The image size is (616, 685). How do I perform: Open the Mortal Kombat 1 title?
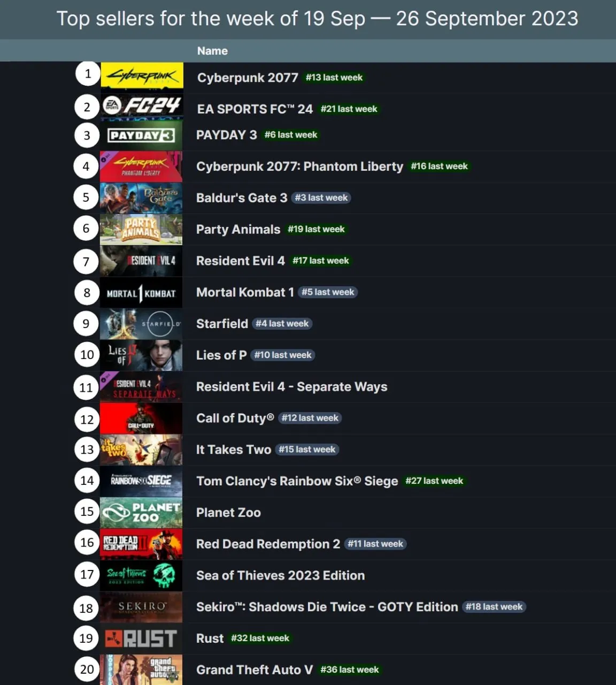pyautogui.click(x=245, y=292)
